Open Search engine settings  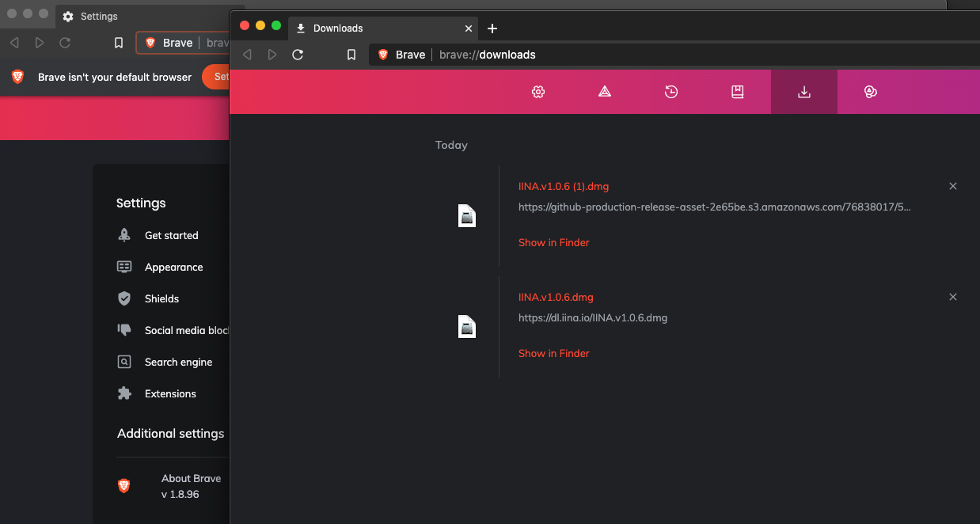pos(179,362)
